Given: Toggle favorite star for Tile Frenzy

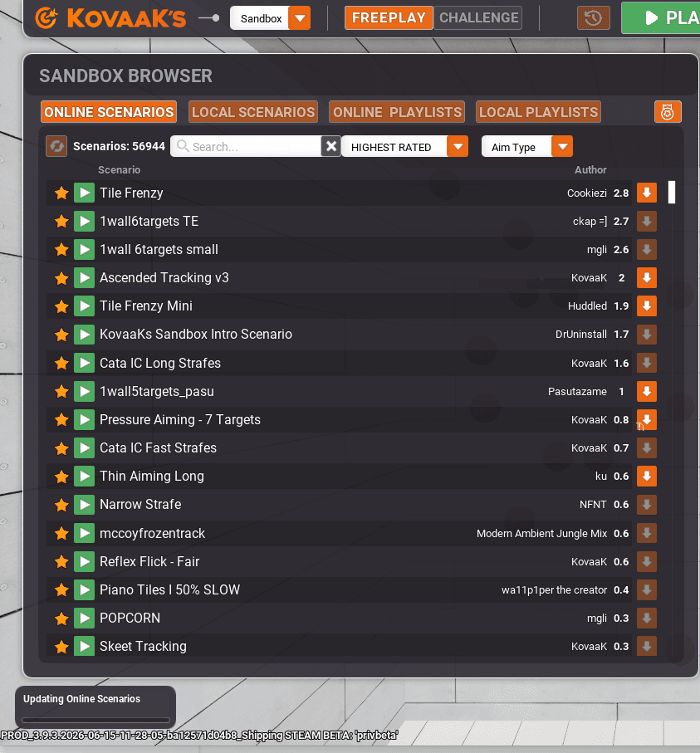Looking at the screenshot, I should [61, 193].
